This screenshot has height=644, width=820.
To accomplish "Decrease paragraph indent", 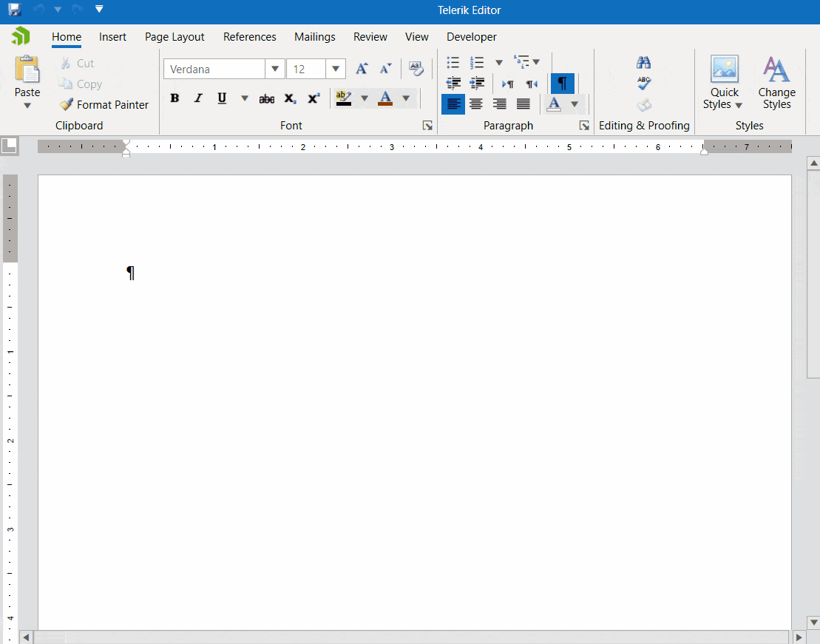I will (453, 83).
